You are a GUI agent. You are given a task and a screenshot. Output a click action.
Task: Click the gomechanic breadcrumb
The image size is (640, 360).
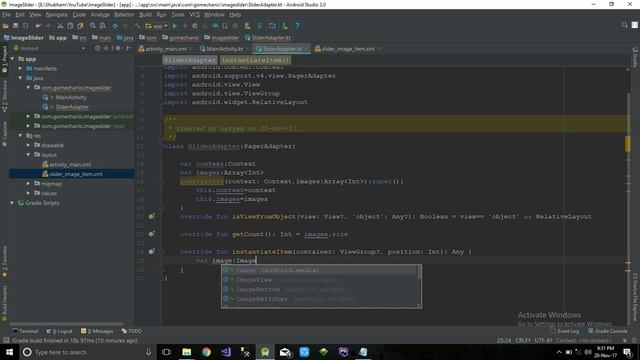(180, 38)
